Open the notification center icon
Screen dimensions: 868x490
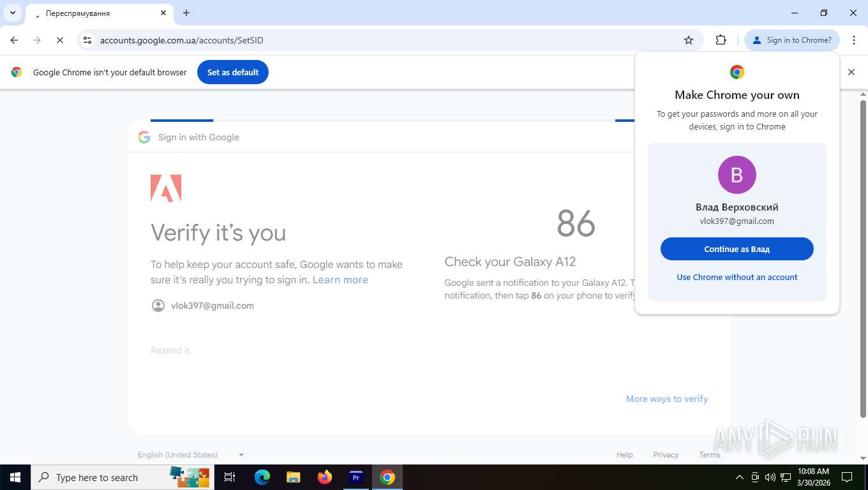[x=847, y=477]
